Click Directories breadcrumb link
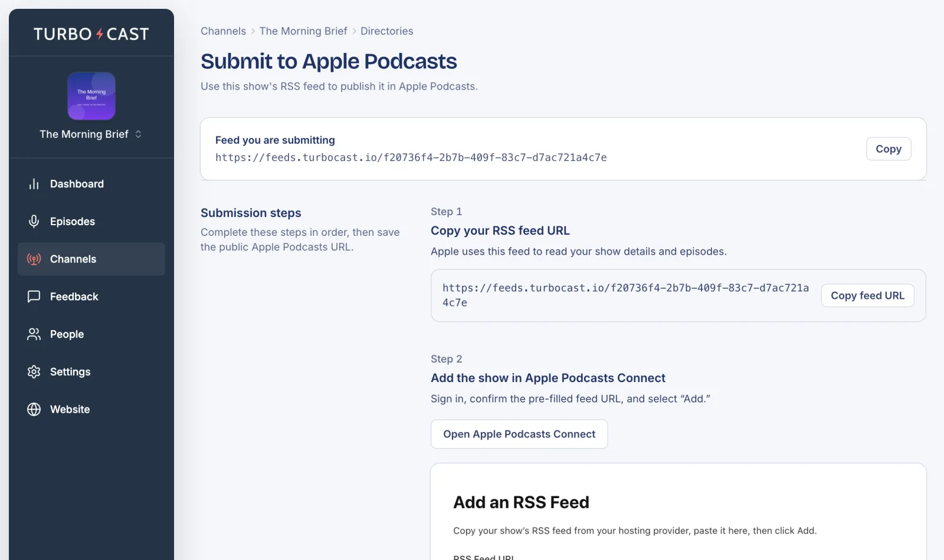 click(387, 31)
